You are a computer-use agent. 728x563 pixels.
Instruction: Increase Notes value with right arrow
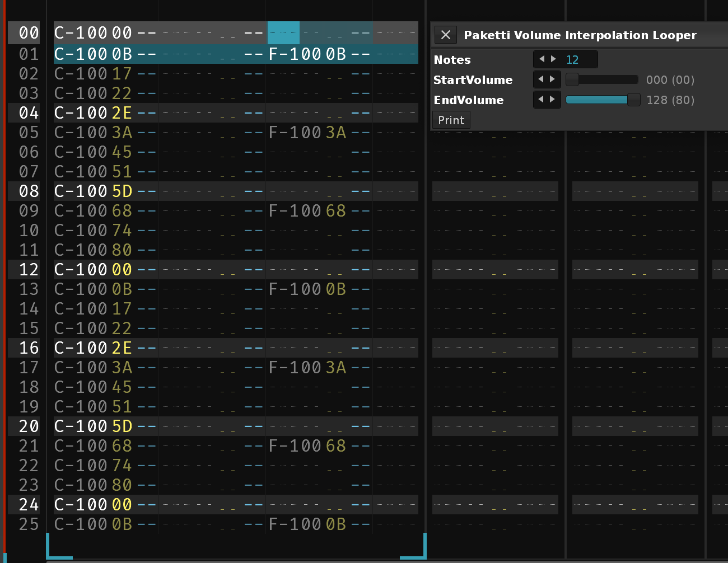tap(554, 59)
